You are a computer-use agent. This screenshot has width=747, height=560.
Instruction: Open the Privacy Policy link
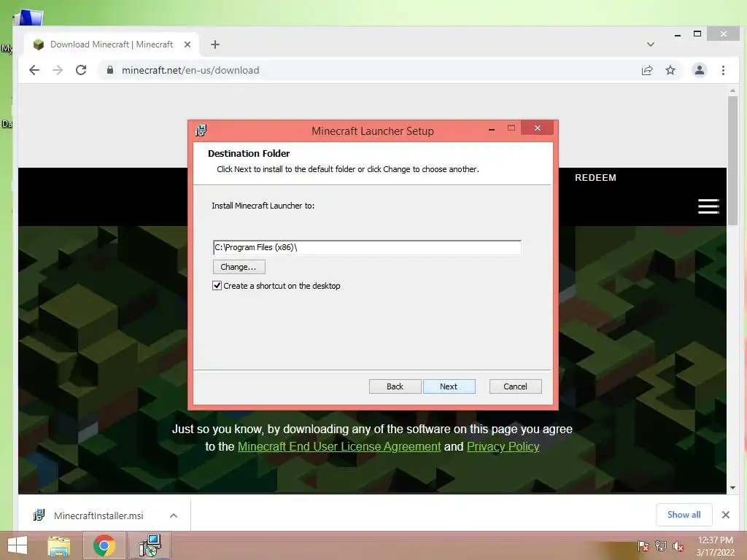(503, 447)
